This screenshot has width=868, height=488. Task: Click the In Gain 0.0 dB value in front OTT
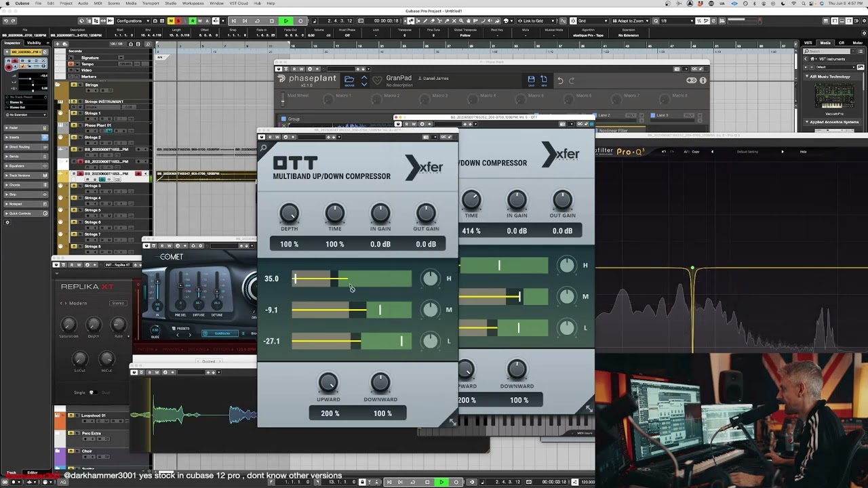point(380,244)
